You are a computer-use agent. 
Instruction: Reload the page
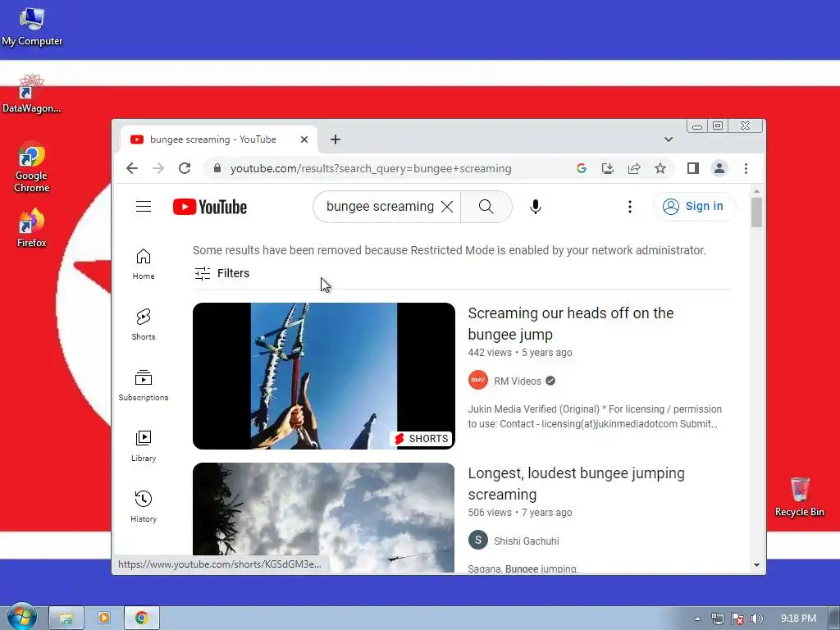click(185, 168)
